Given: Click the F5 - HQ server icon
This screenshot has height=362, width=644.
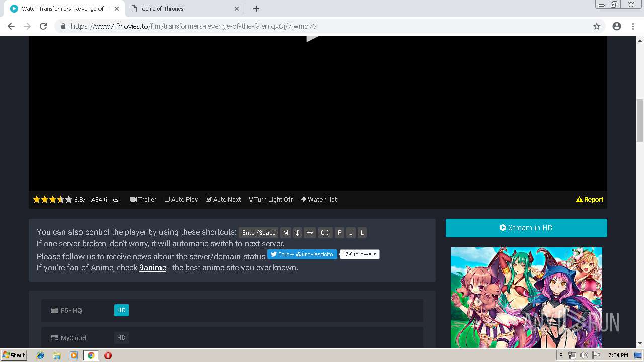Looking at the screenshot, I should (x=54, y=311).
